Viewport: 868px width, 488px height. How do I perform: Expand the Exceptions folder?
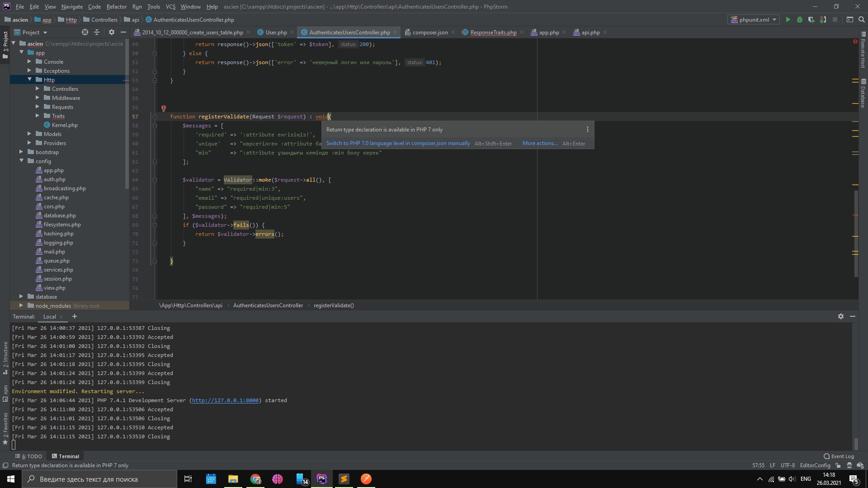click(x=29, y=70)
